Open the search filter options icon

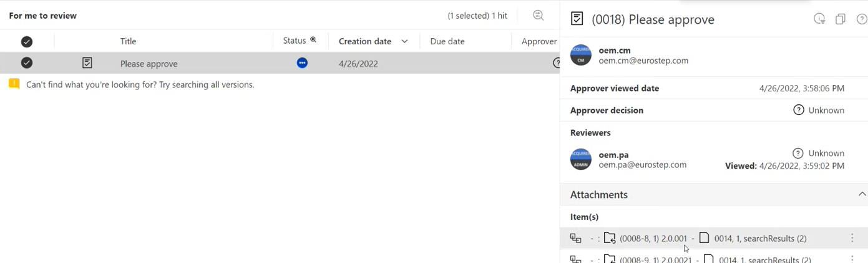[538, 16]
